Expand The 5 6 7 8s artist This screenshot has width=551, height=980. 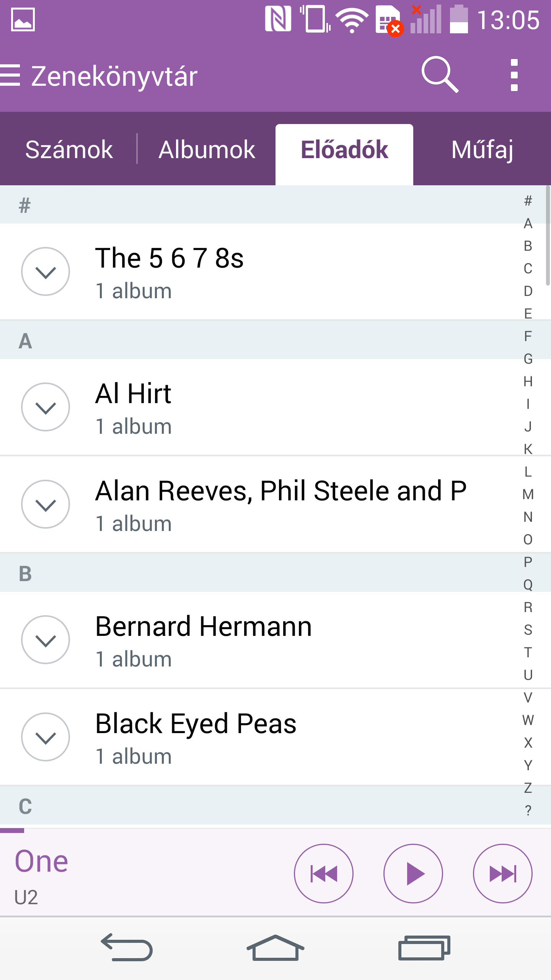coord(46,271)
